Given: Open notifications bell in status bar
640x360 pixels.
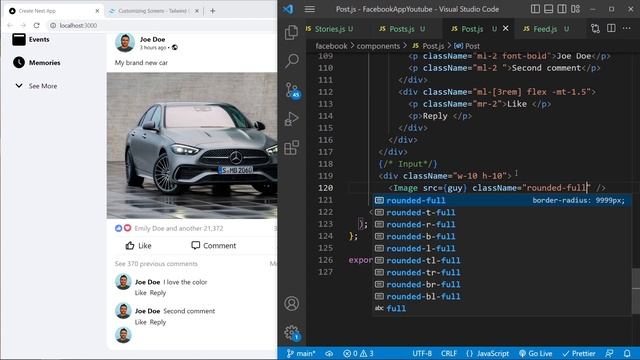Looking at the screenshot, I should 627,353.
